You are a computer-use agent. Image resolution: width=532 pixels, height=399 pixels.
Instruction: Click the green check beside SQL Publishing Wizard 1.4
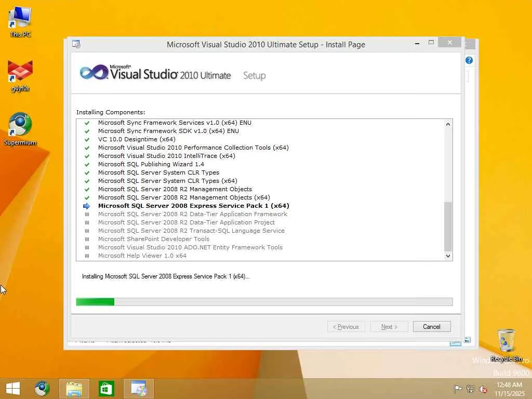[87, 164]
